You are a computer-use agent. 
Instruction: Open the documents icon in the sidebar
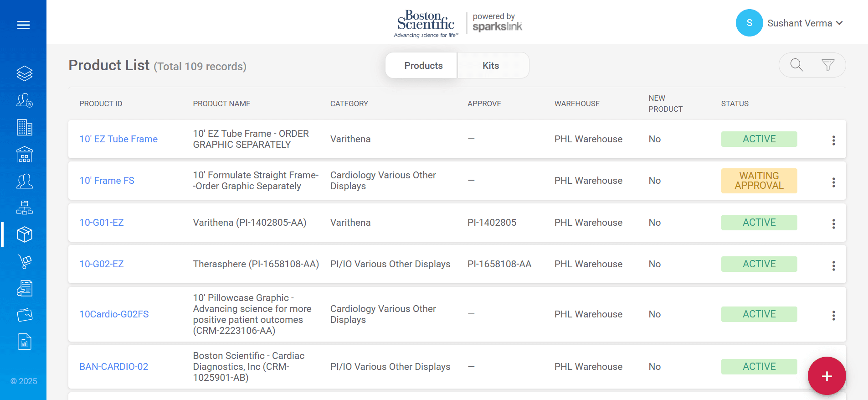click(25, 288)
